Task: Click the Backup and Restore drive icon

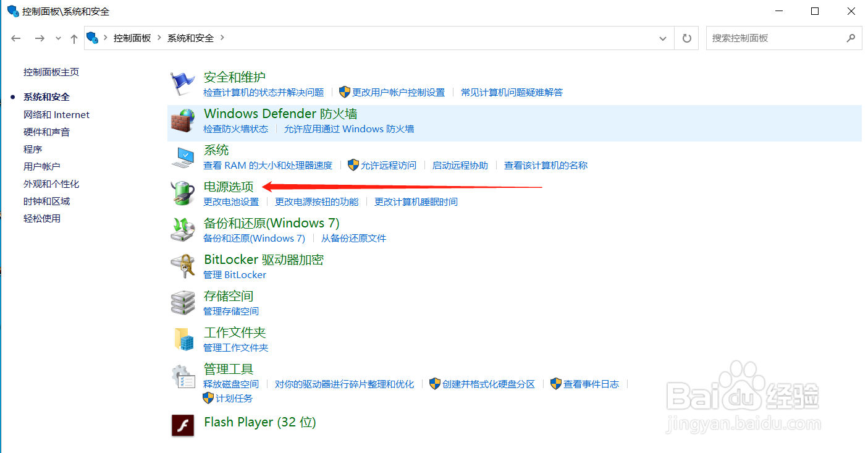Action: pyautogui.click(x=182, y=230)
